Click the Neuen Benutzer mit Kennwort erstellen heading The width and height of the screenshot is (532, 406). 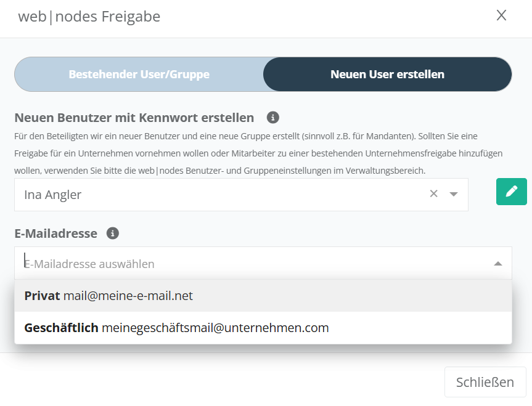pyautogui.click(x=134, y=117)
